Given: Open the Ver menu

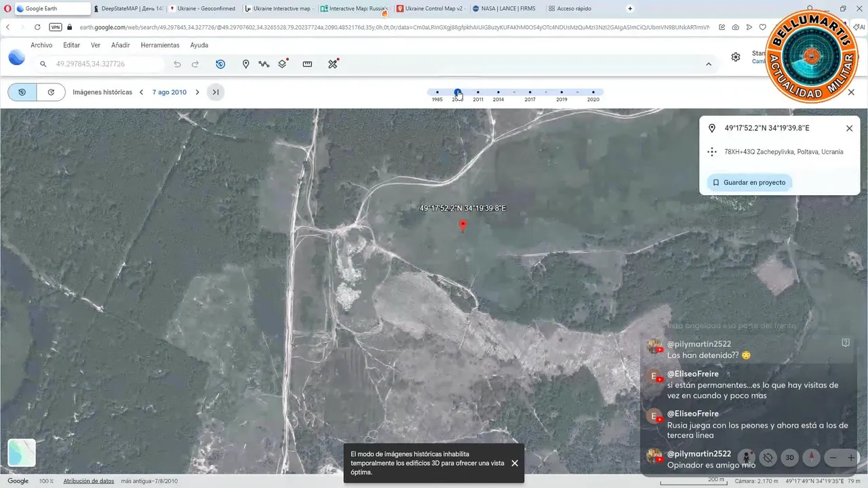Looking at the screenshot, I should pos(96,45).
